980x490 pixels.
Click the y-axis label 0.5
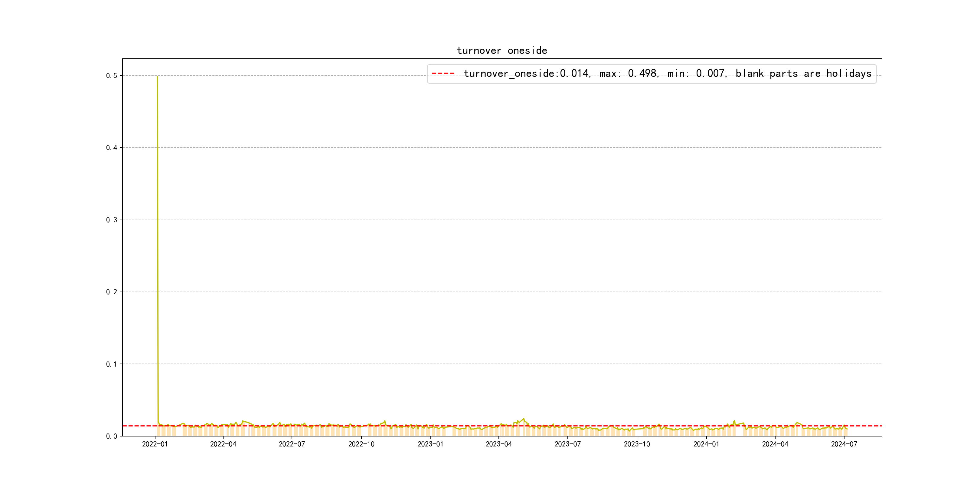112,76
